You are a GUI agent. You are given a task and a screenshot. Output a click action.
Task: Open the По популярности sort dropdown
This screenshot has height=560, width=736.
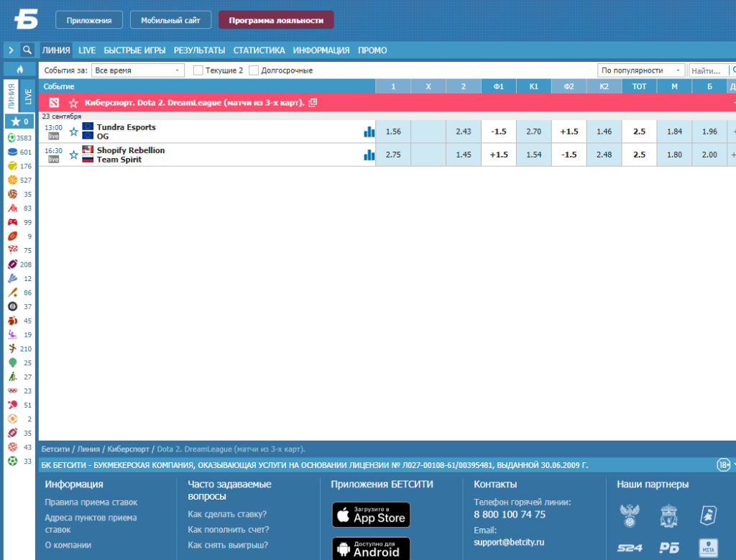click(640, 70)
